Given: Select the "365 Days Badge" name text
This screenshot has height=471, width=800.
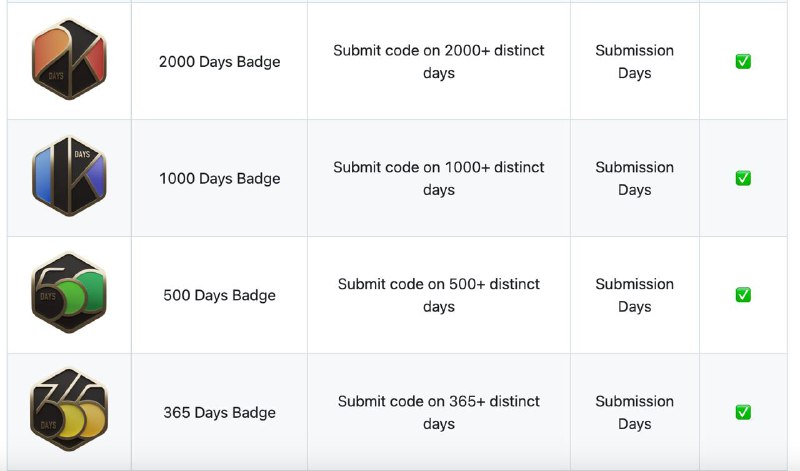Looking at the screenshot, I should [x=219, y=413].
